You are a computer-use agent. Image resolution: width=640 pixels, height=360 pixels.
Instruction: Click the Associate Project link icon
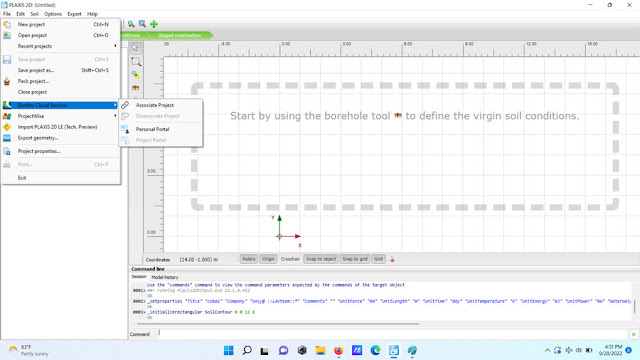pos(125,105)
